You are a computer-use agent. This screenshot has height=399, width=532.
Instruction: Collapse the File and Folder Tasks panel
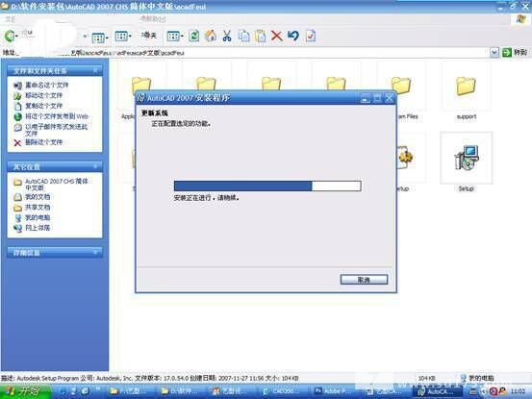click(95, 70)
